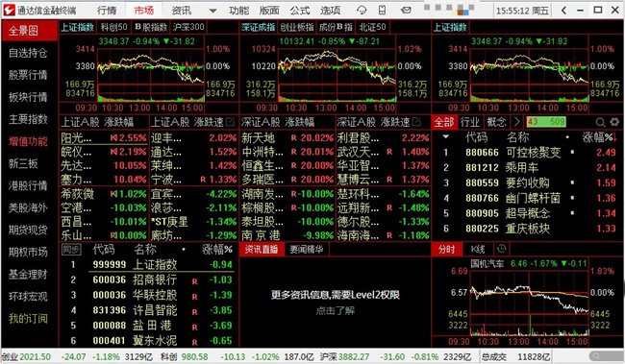Open 增值功能 in the sidebar

28,141
